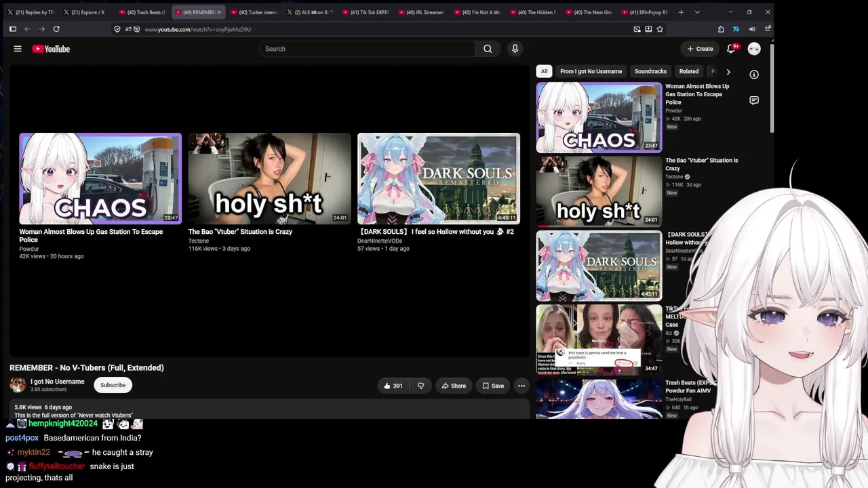Viewport: 868px width, 488px height.
Task: Start voice search with microphone icon
Action: click(515, 49)
